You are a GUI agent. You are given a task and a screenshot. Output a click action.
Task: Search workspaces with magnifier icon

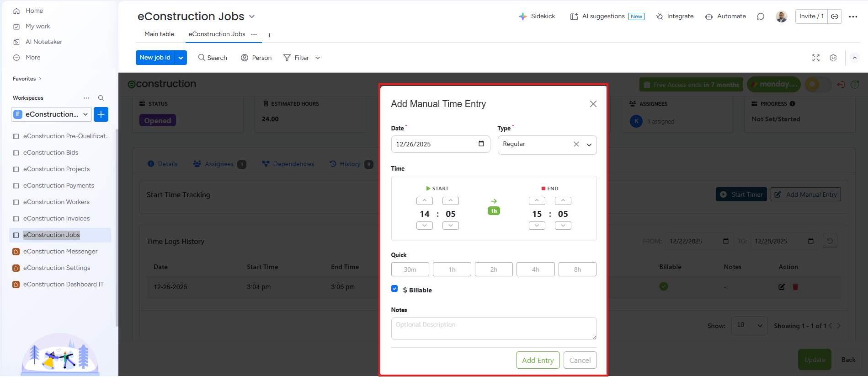click(x=101, y=98)
